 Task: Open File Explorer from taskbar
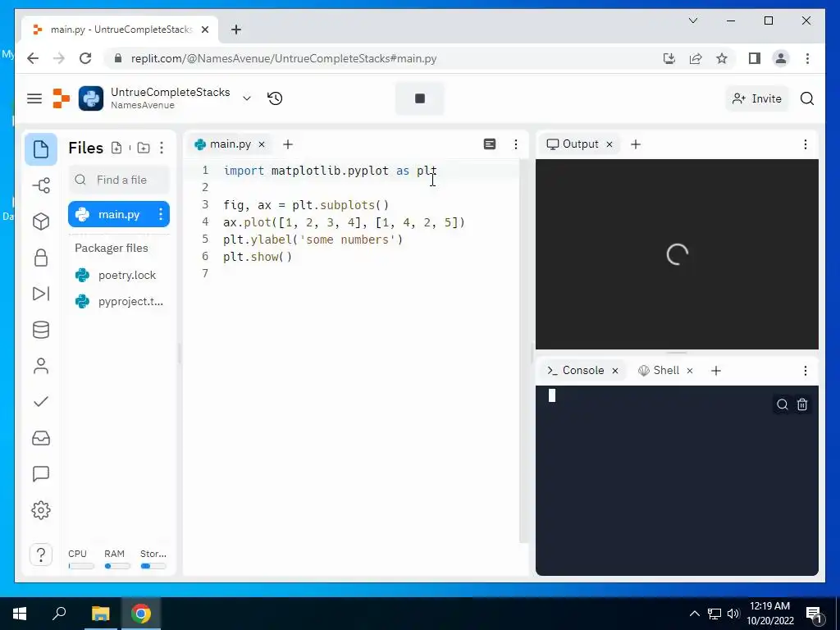(x=100, y=614)
